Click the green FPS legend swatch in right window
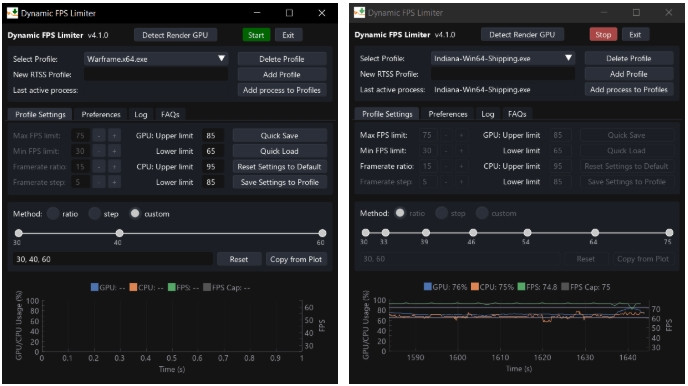 521,287
